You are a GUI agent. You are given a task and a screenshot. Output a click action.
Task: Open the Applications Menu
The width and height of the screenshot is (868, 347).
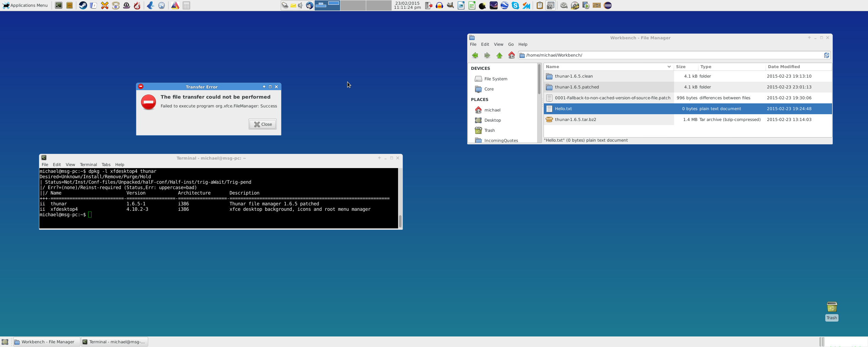coord(25,5)
